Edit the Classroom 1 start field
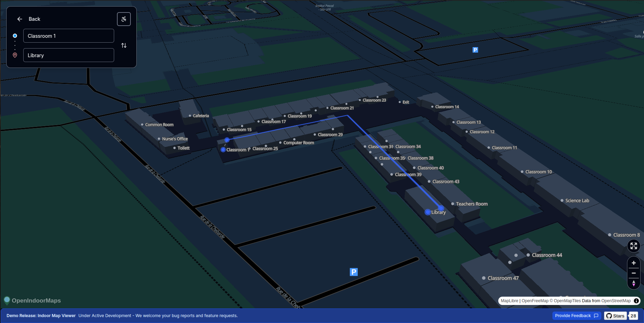The width and height of the screenshot is (644, 323). pos(69,36)
